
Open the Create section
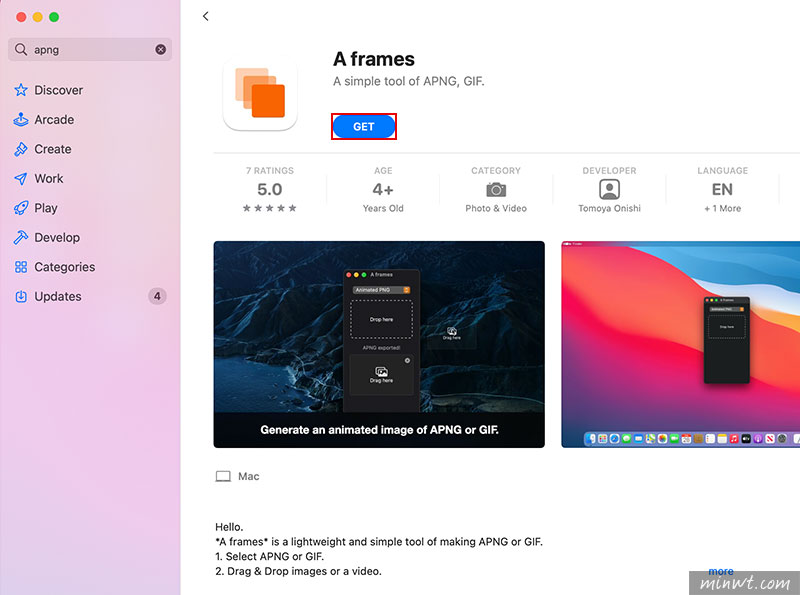(x=53, y=150)
